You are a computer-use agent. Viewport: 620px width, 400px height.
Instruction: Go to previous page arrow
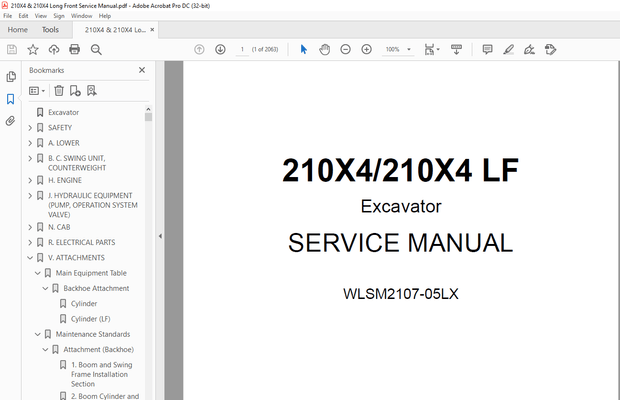click(199, 49)
